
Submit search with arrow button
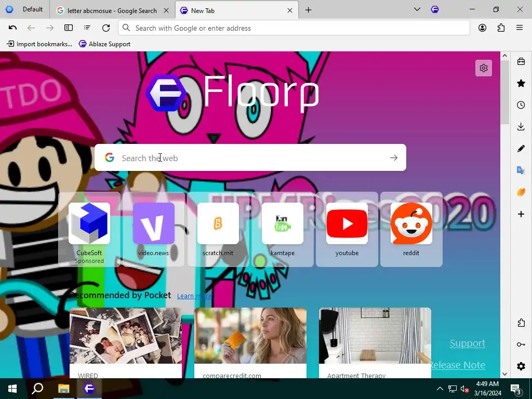click(394, 158)
